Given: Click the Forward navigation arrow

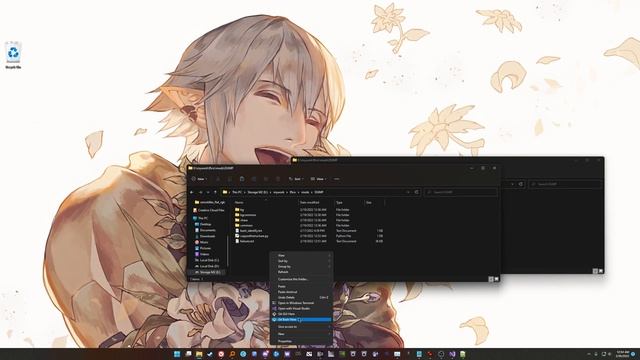Looking at the screenshot, I should click(200, 192).
